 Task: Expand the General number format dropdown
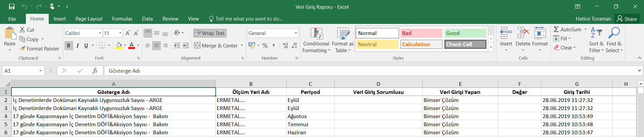pos(296,33)
